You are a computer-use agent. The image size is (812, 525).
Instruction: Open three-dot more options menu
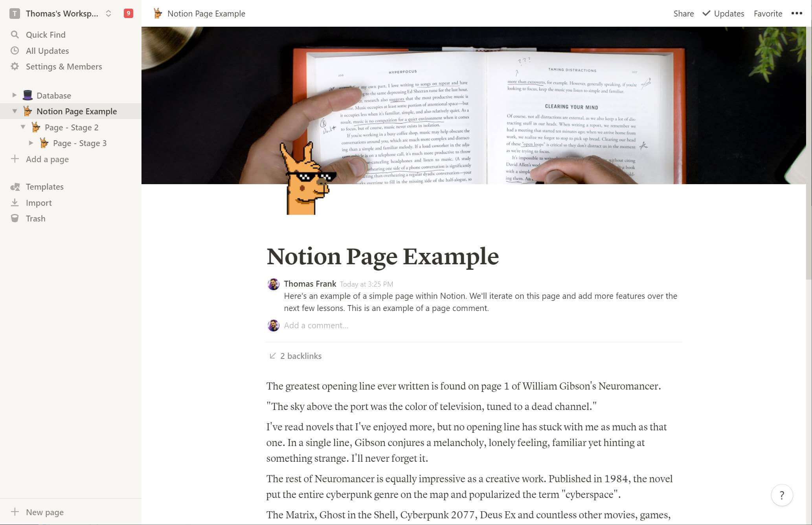click(x=797, y=13)
